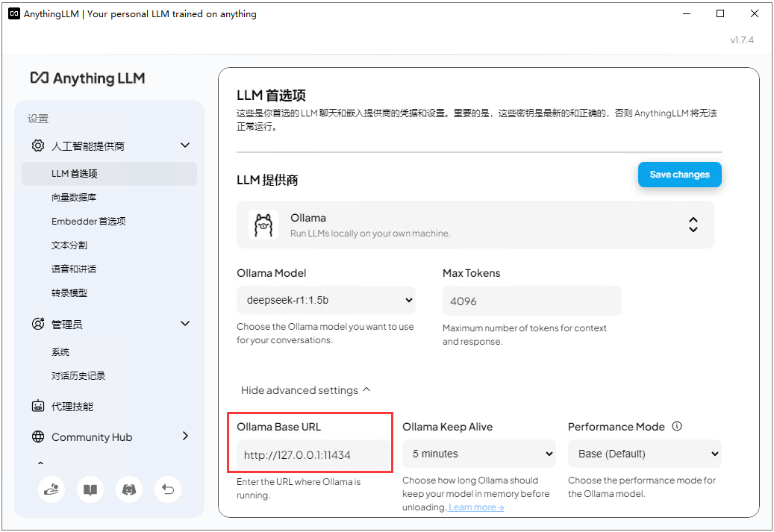Expand the Community Hub section
Image resolution: width=774 pixels, height=532 pixels.
tap(184, 436)
